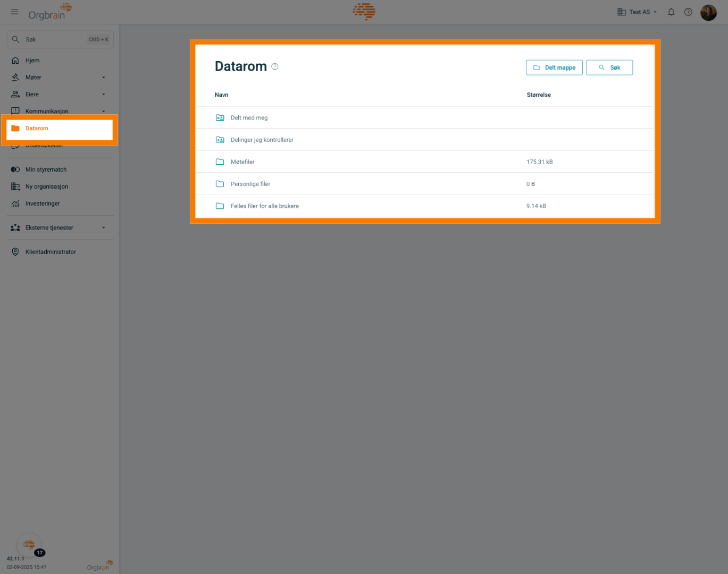Viewport: 728px width, 574px height.
Task: Open the Delt med meg folder
Action: coord(424,118)
